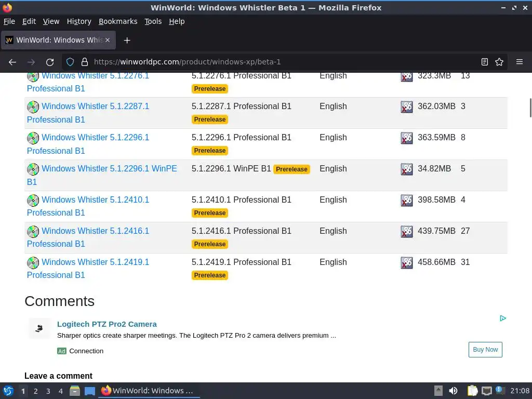
Task: Bookmark this page with the star
Action: (x=499, y=62)
